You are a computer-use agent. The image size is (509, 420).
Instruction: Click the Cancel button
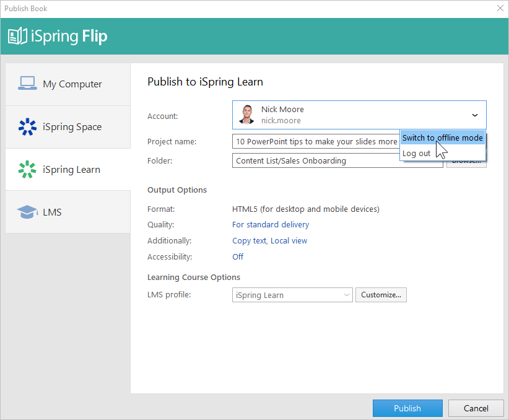(x=476, y=408)
